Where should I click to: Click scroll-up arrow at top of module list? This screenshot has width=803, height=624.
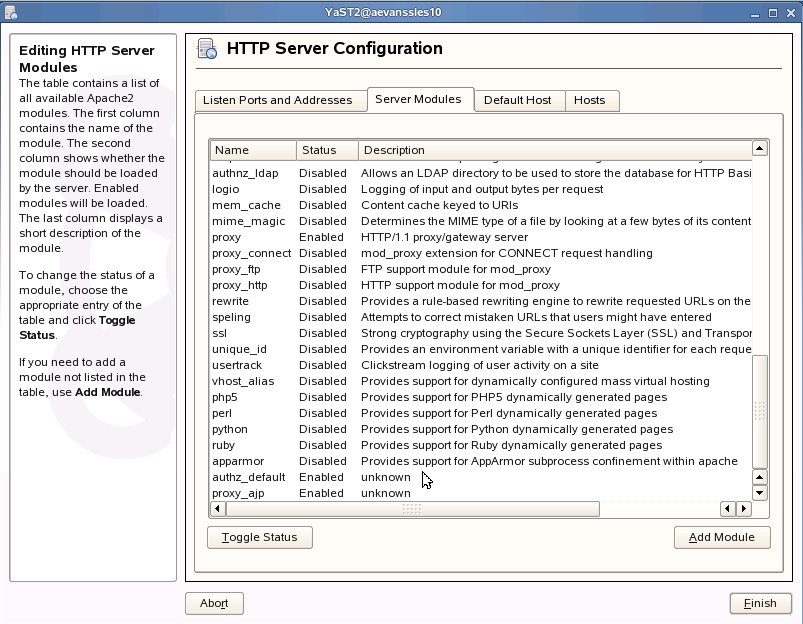pos(759,149)
